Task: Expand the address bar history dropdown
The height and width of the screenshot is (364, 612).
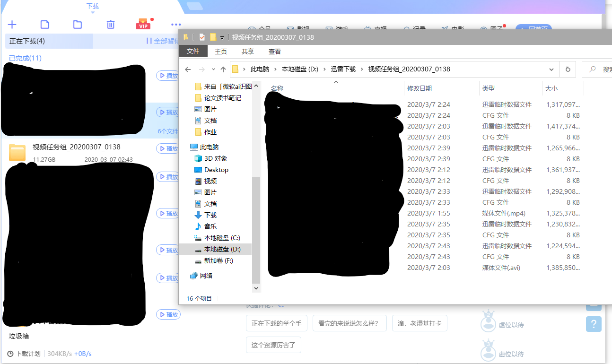Action: click(x=551, y=69)
